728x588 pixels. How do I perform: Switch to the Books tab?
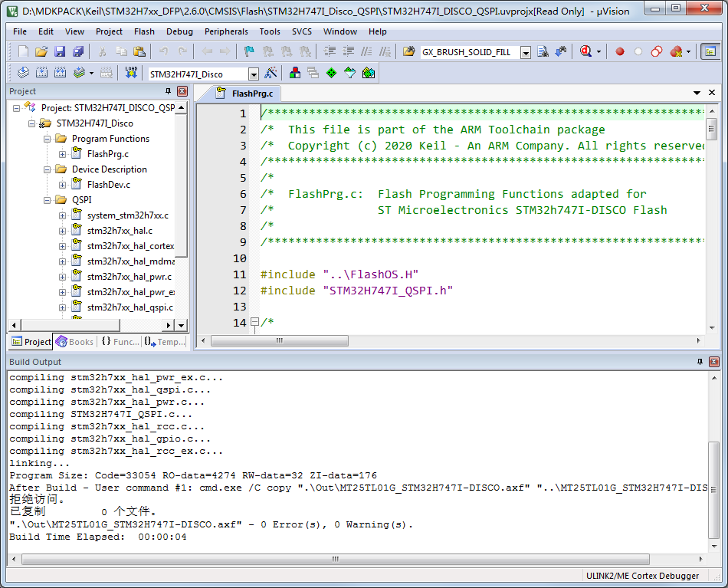coord(75,342)
